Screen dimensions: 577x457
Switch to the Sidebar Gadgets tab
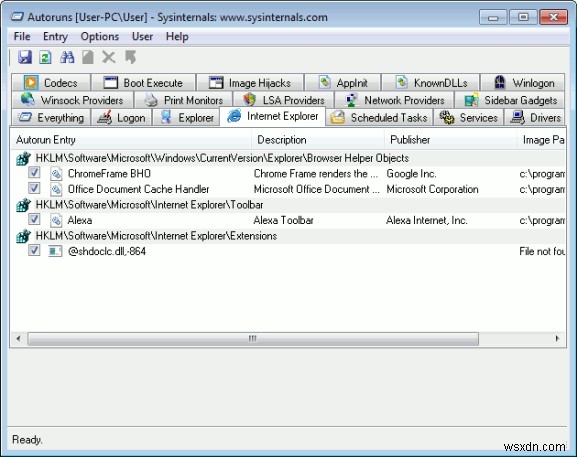[x=510, y=100]
